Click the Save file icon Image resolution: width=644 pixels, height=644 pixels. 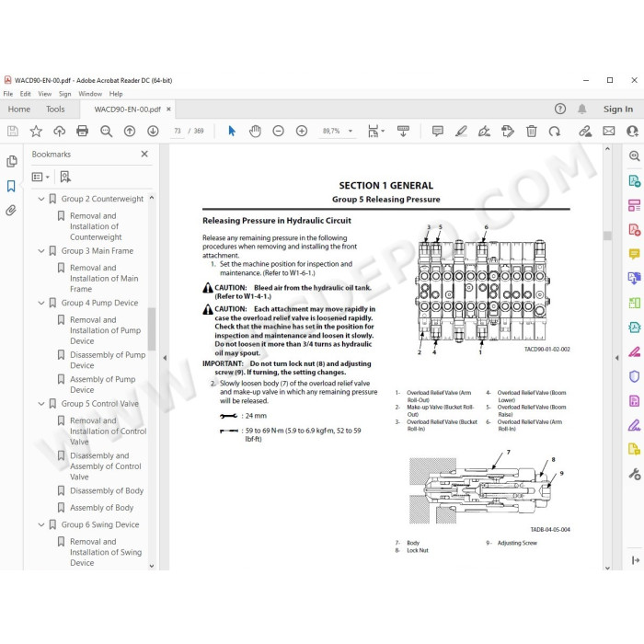13,131
